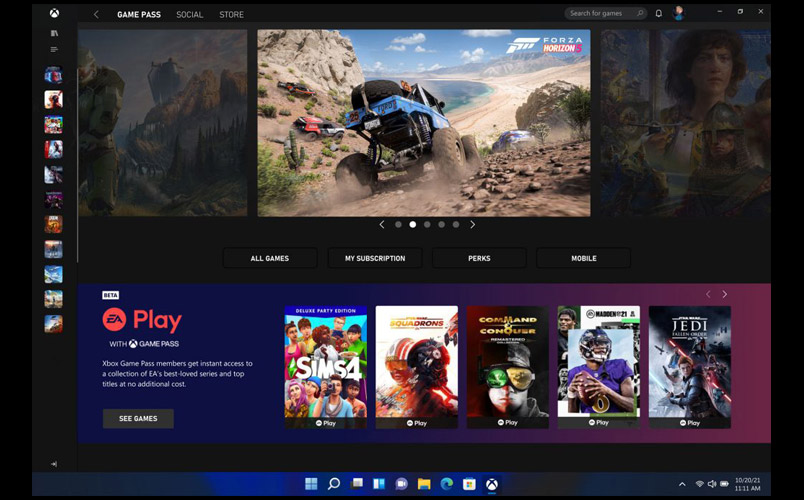Click the Xbox logo in the sidebar
Viewport: 804px width, 500px height.
pos(54,14)
